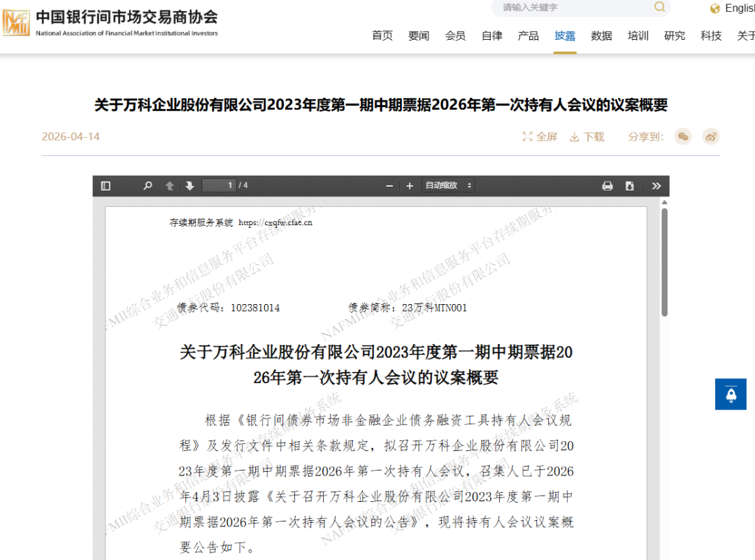This screenshot has width=755, height=560.
Task: Expand the PDF tools double-chevron menu
Action: click(656, 186)
